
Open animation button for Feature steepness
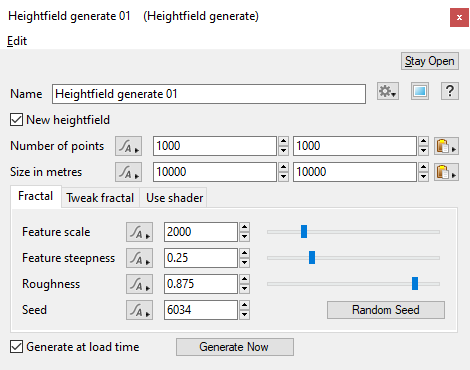pyautogui.click(x=139, y=258)
